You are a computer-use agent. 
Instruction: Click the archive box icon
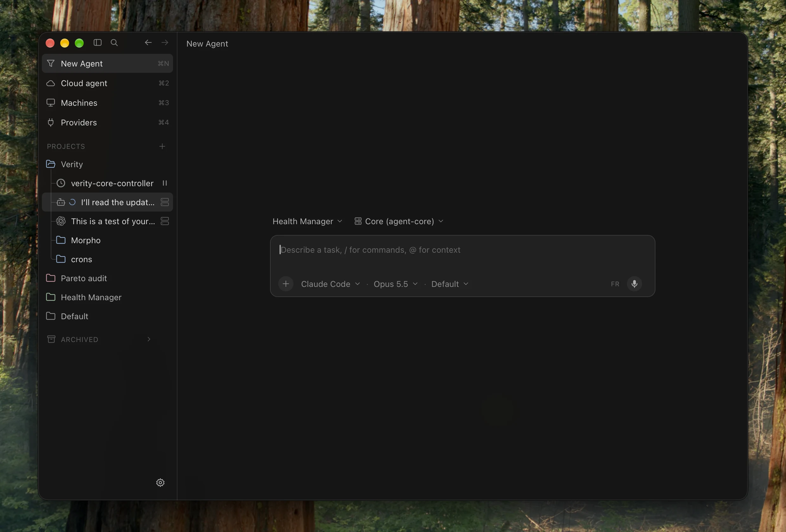coord(51,339)
